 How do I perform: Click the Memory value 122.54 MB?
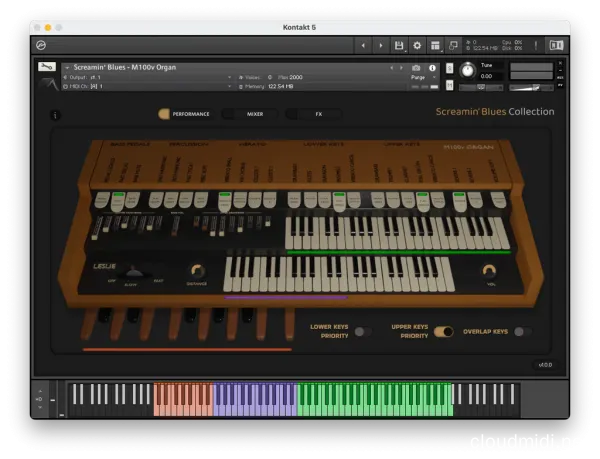(x=281, y=86)
